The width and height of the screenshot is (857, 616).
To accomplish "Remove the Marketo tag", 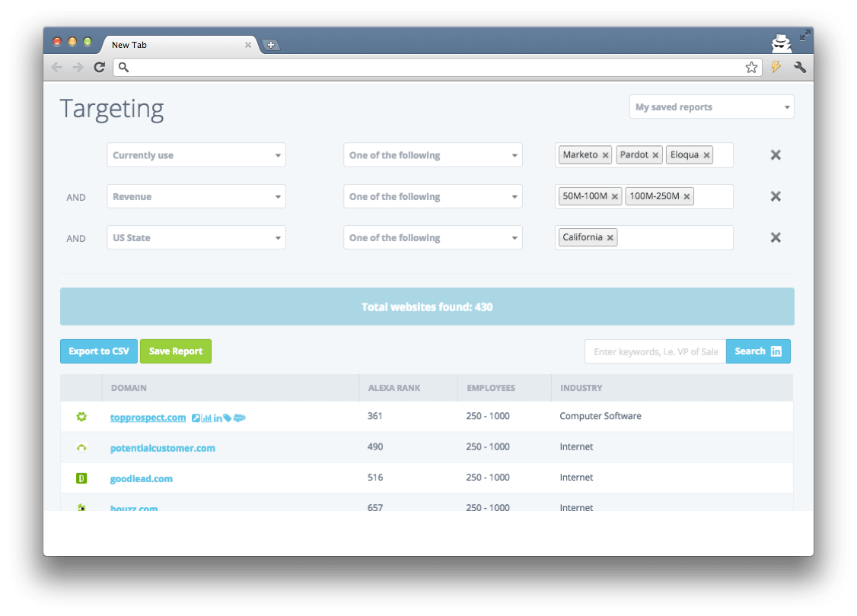I will tap(606, 155).
